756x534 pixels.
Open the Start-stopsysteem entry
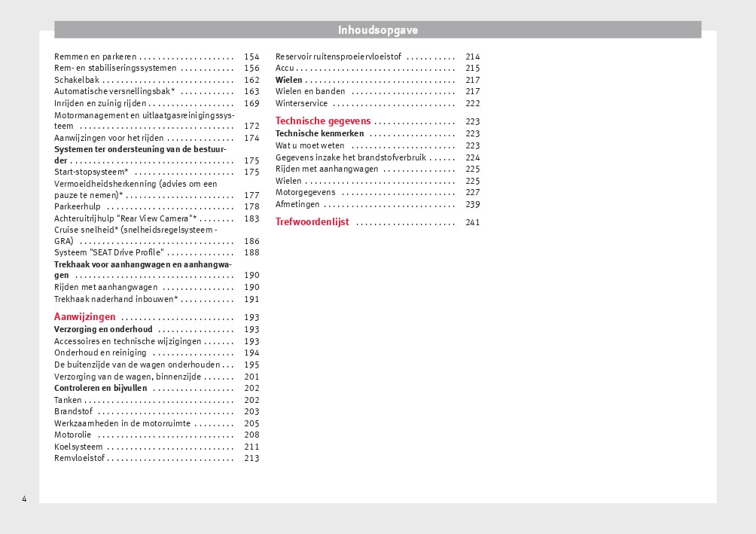[x=91, y=172]
